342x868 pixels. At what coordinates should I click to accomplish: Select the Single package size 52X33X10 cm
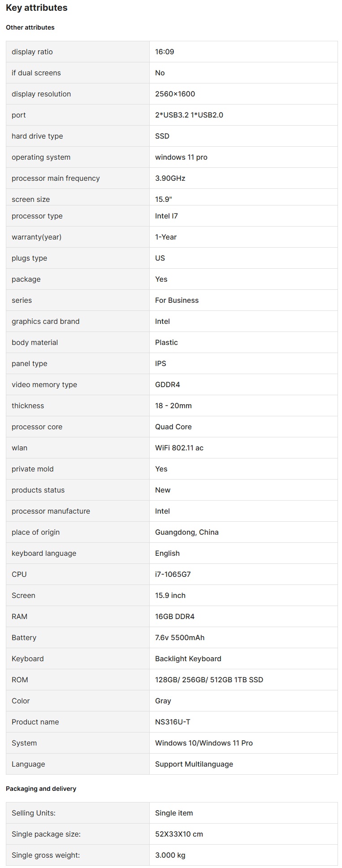click(179, 834)
